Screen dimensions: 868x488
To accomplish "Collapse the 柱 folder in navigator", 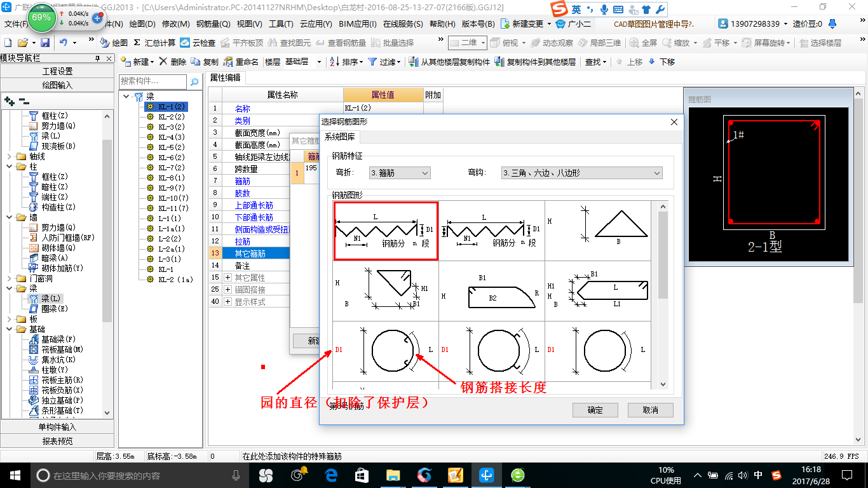I will (10, 166).
